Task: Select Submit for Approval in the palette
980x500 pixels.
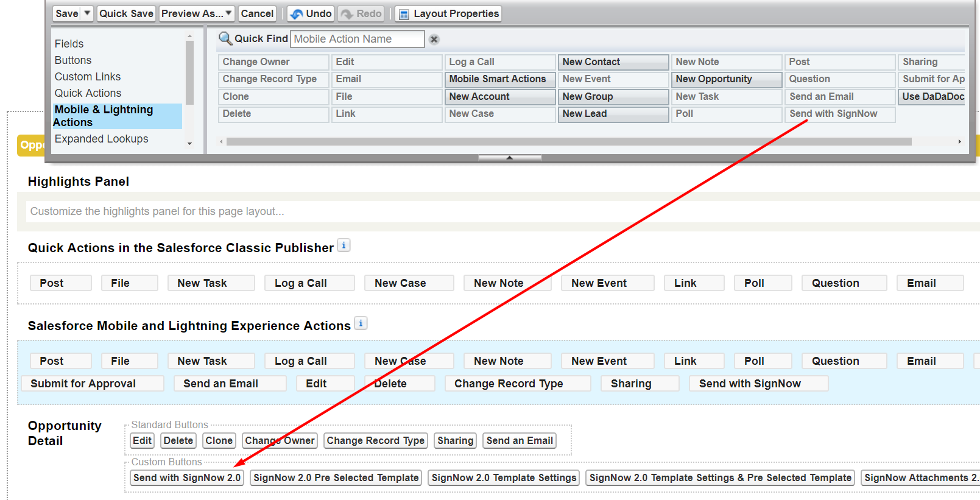Action: click(931, 79)
